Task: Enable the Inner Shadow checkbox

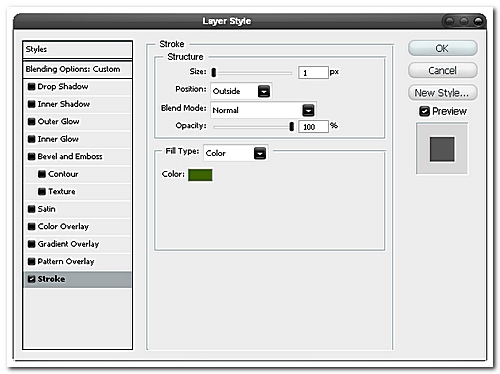Action: tap(31, 104)
